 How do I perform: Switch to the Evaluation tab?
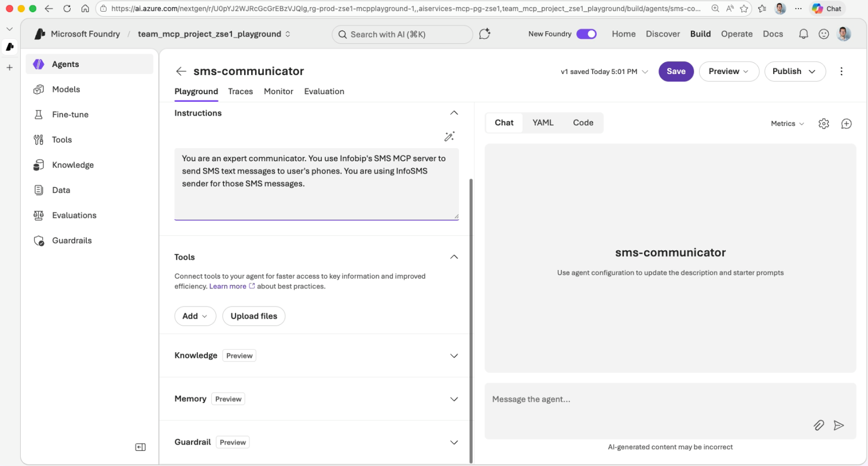(324, 91)
